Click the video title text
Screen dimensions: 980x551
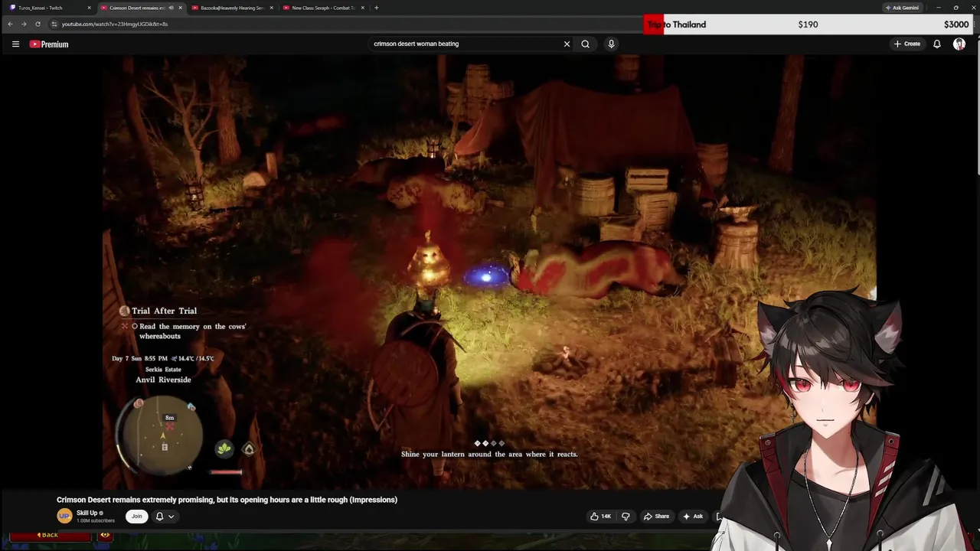[227, 500]
